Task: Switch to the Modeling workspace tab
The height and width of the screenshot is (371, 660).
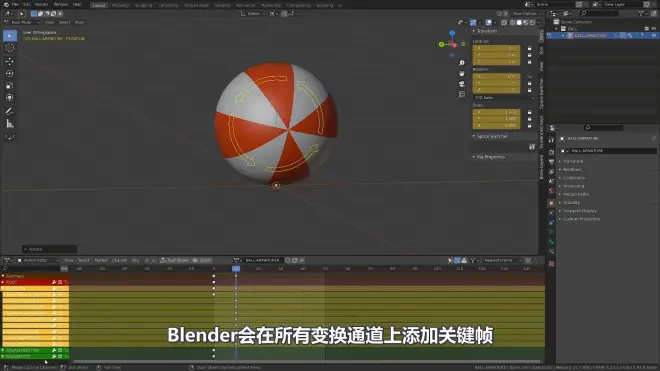Action: point(120,5)
